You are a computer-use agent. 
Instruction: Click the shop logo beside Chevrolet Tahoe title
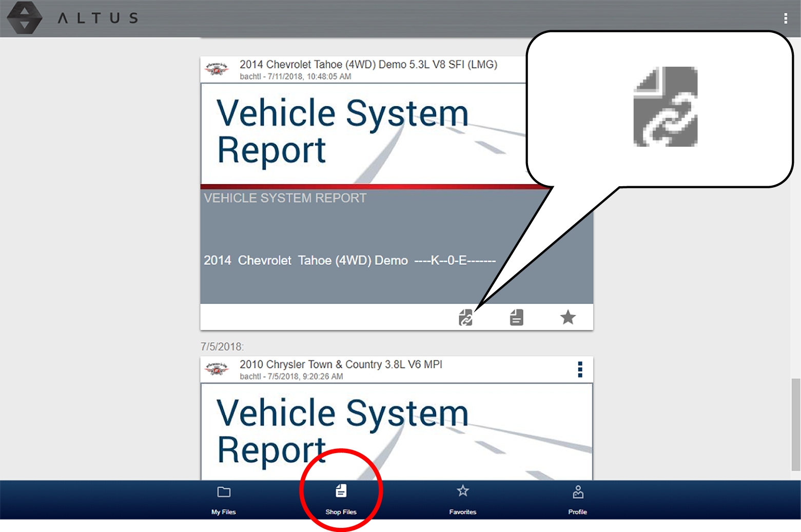[x=217, y=69]
